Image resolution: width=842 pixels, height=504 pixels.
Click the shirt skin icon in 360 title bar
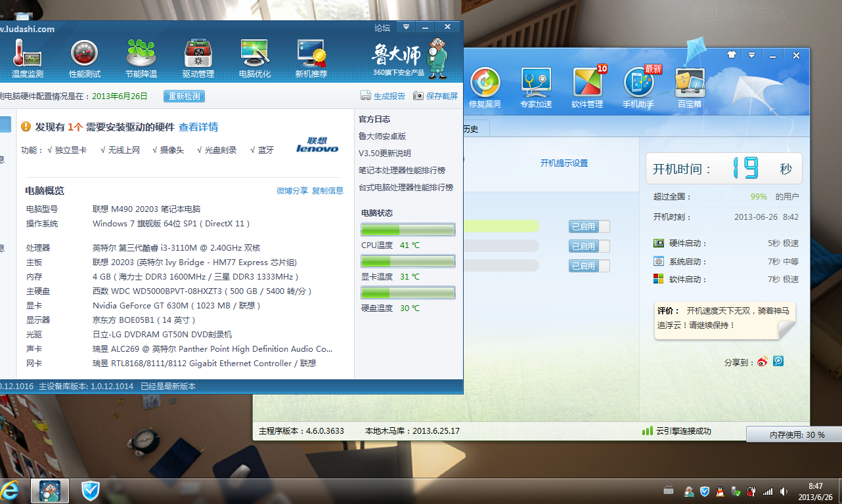point(732,55)
